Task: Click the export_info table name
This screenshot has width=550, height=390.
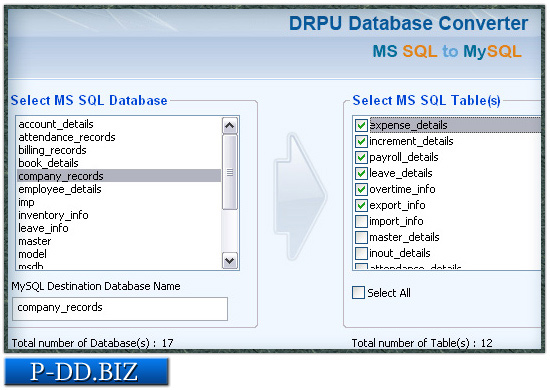Action: pyautogui.click(x=397, y=205)
